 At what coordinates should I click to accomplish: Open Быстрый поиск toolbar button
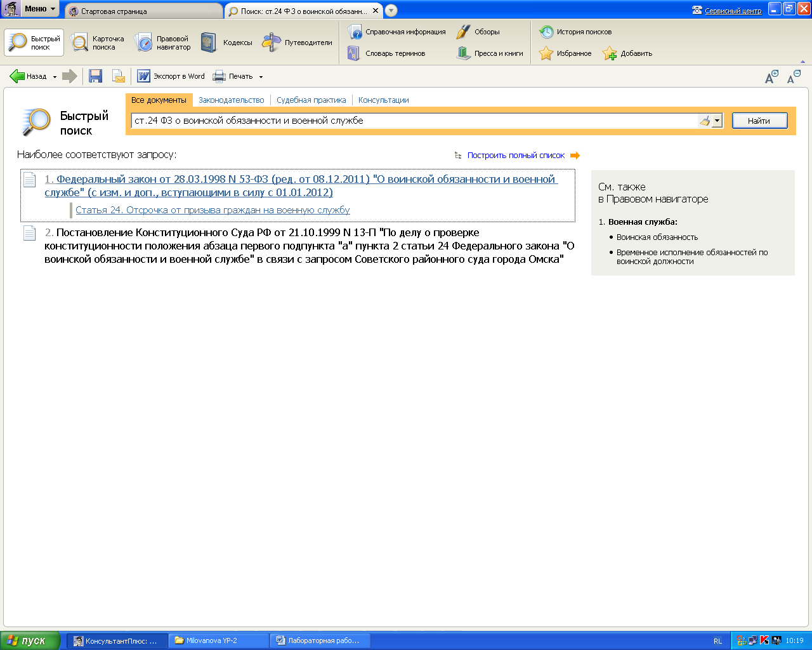[x=34, y=43]
